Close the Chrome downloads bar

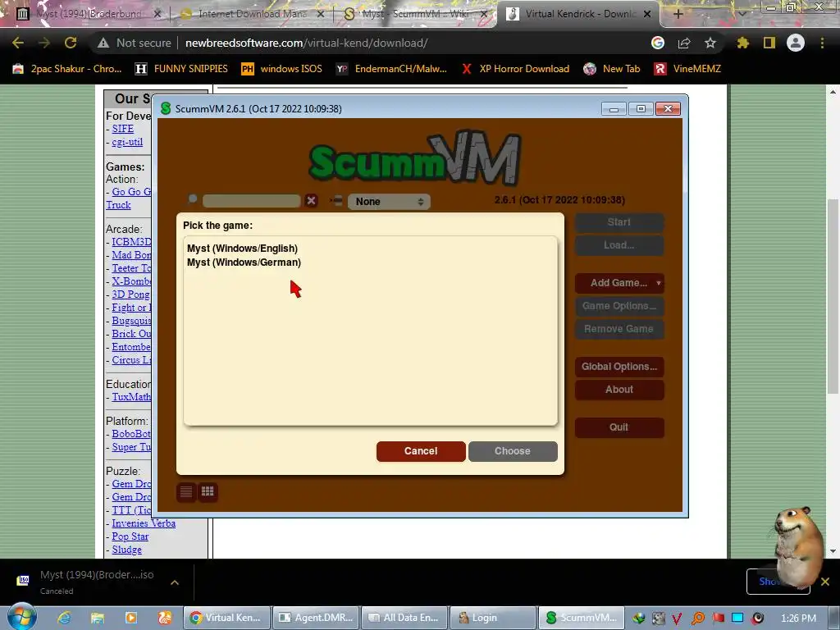click(x=825, y=582)
